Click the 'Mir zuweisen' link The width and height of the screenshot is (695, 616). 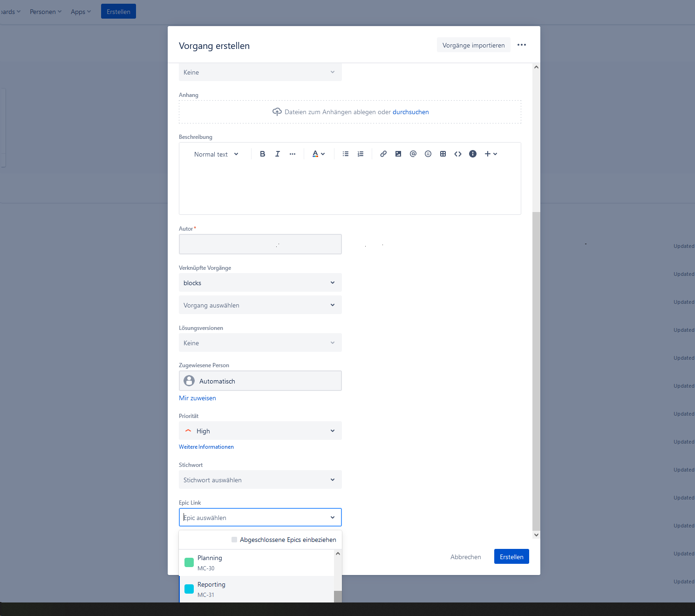pos(198,398)
